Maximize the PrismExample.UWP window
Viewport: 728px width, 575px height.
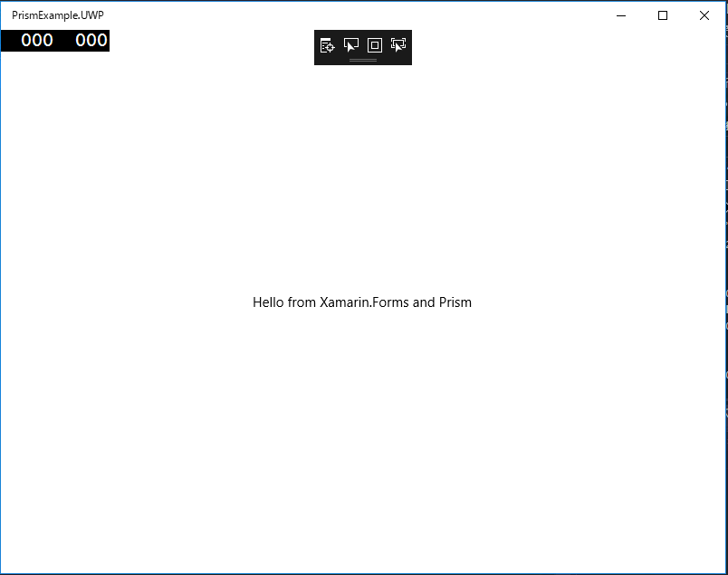tap(663, 15)
